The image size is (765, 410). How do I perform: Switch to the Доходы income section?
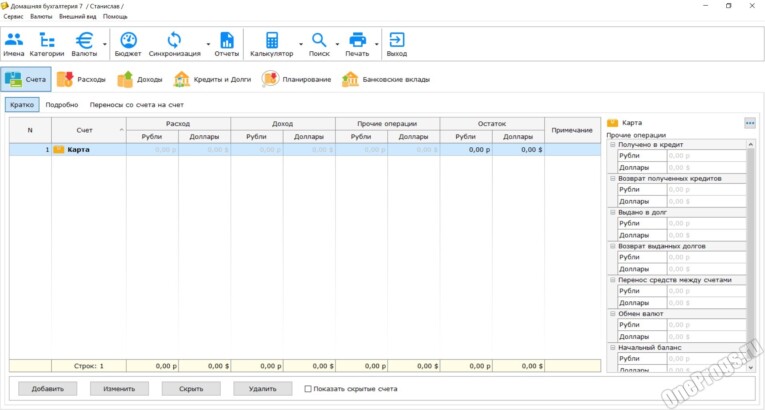point(140,79)
